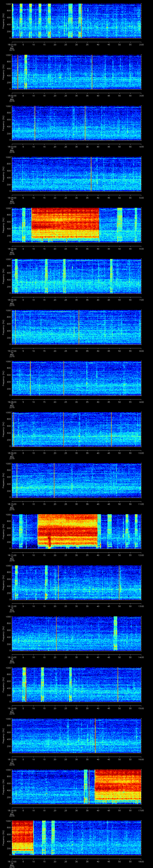
Task: Select the spectrogram panel starting at 18:02:00
Action: click(77, 72)
